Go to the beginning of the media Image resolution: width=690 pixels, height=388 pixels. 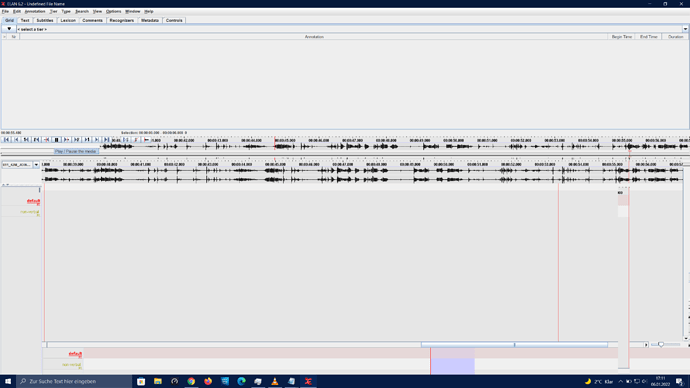6,139
